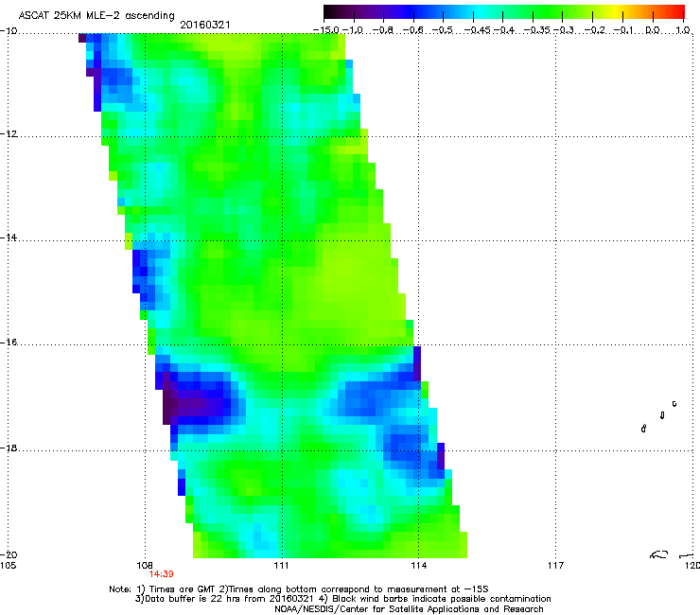
Task: Click the text 'Black wind barbs indicate possible contamination'
Action: [442, 599]
